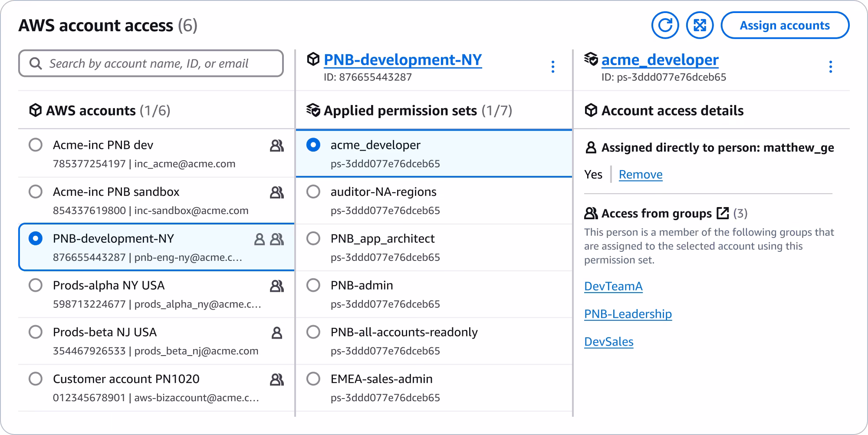Click the refresh icon button
Image resolution: width=868 pixels, height=435 pixels.
coord(665,25)
